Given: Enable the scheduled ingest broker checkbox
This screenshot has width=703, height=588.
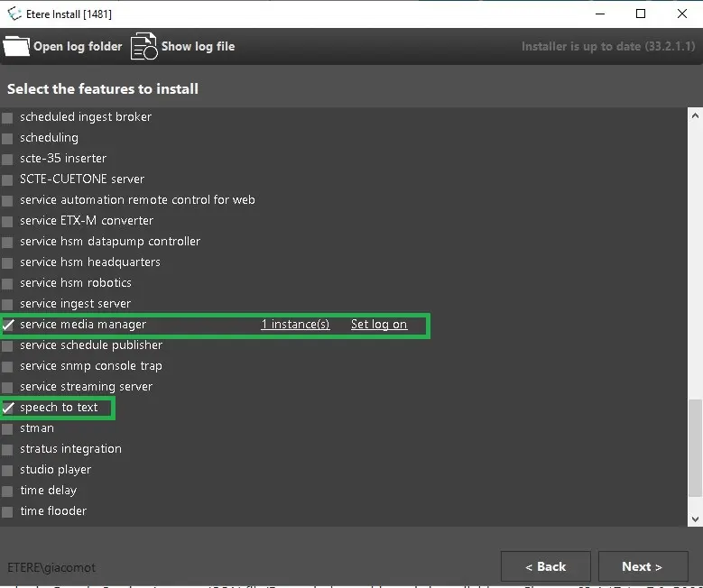Looking at the screenshot, I should [8, 117].
